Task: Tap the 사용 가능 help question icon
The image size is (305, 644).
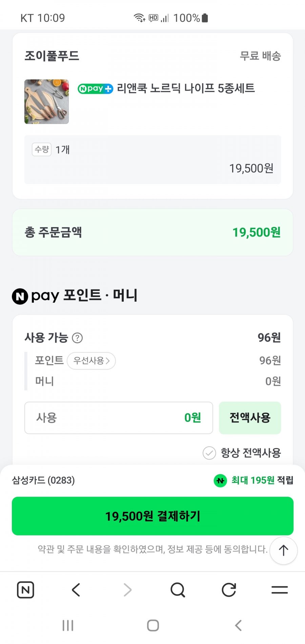Action: [x=77, y=338]
